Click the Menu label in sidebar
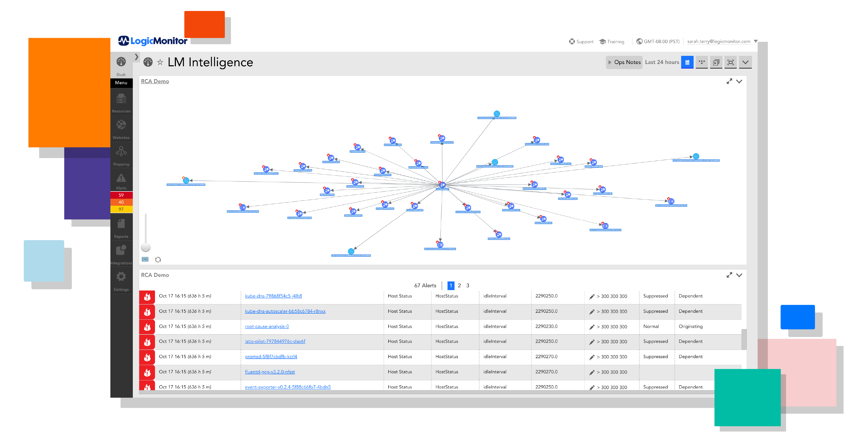Viewport: 868px width, 440px height. pos(121,83)
